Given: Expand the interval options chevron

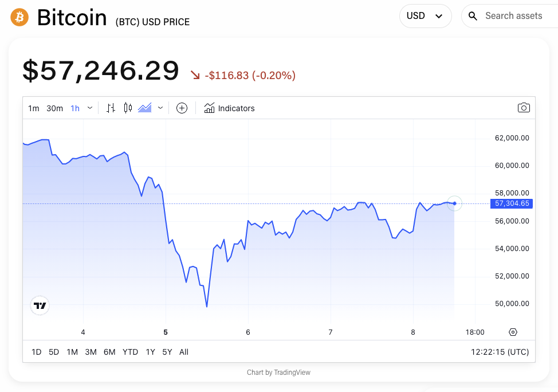Looking at the screenshot, I should (89, 108).
